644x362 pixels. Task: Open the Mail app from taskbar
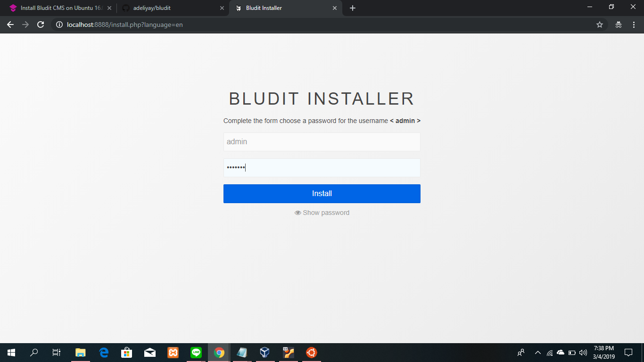150,353
